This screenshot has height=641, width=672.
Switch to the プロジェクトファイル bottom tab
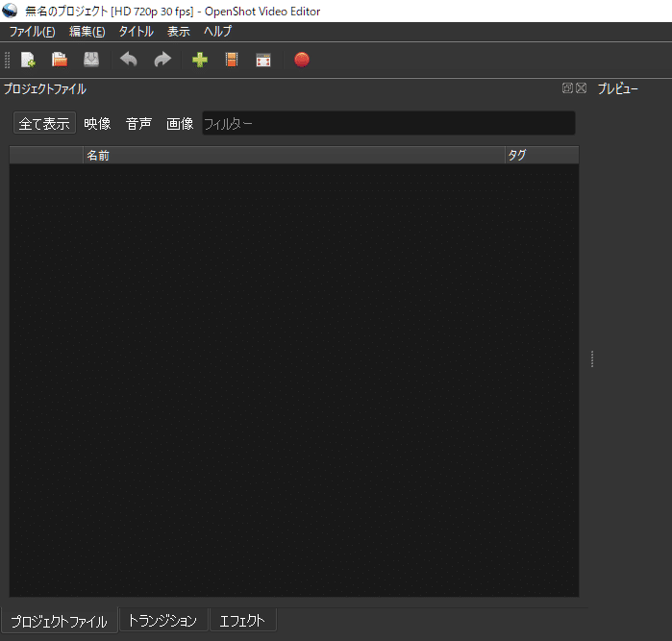click(60, 621)
